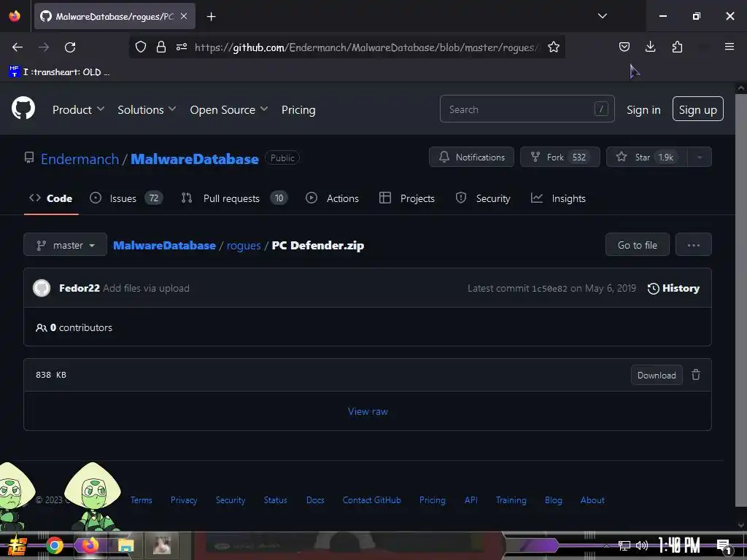Open the Firefox hamburger menu

pyautogui.click(x=729, y=47)
